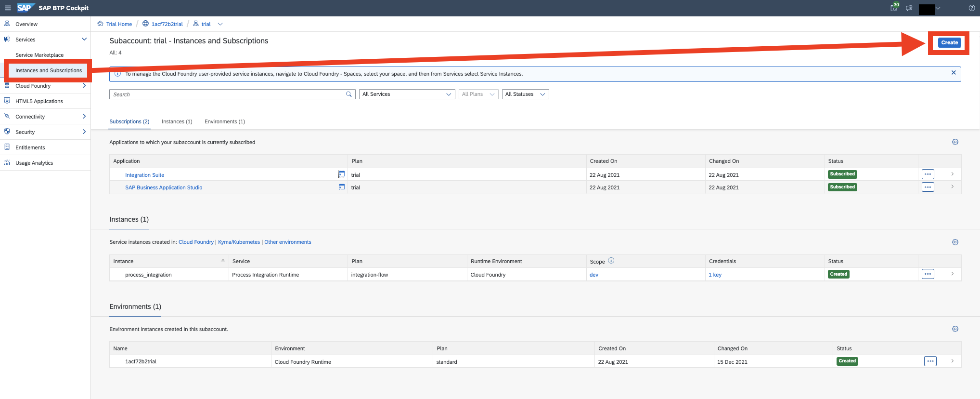Image resolution: width=980 pixels, height=399 pixels.
Task: Click the globe icon beside 1acf72b2trial
Action: (145, 24)
